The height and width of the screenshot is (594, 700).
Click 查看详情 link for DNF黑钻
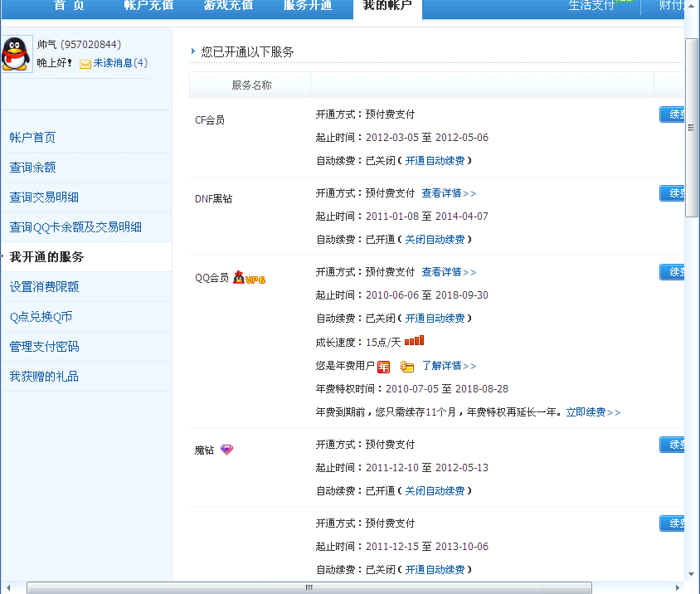[449, 193]
